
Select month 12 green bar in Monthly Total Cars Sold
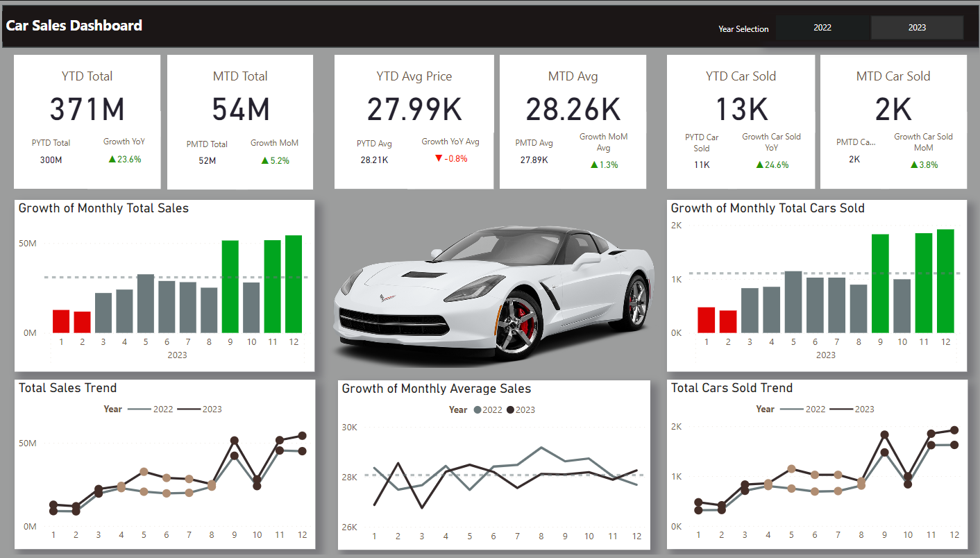pos(945,281)
